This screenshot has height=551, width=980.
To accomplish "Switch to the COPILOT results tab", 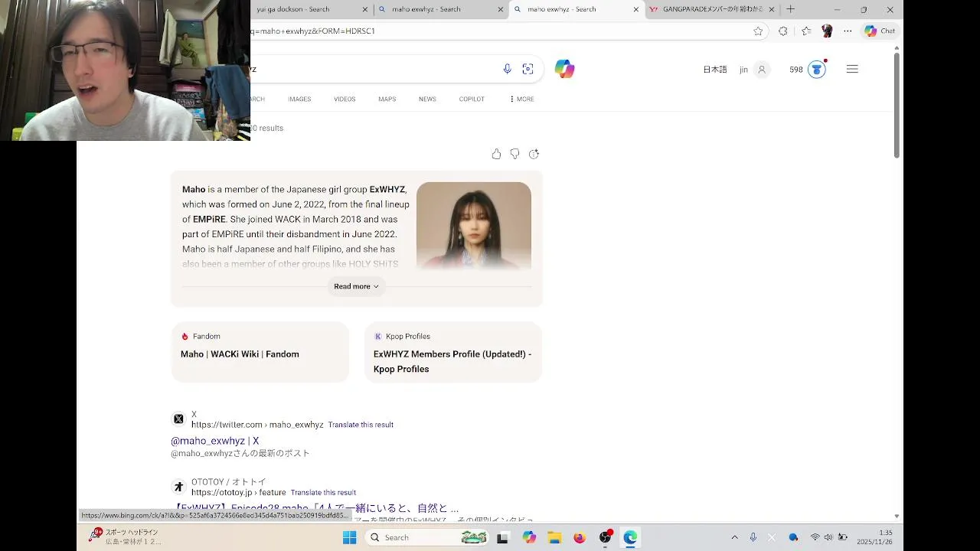I will coord(472,99).
